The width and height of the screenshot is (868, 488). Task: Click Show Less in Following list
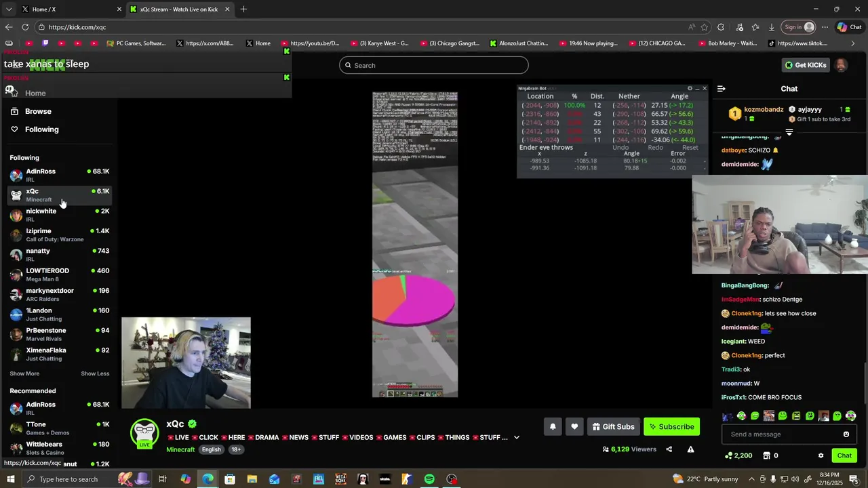coord(95,373)
